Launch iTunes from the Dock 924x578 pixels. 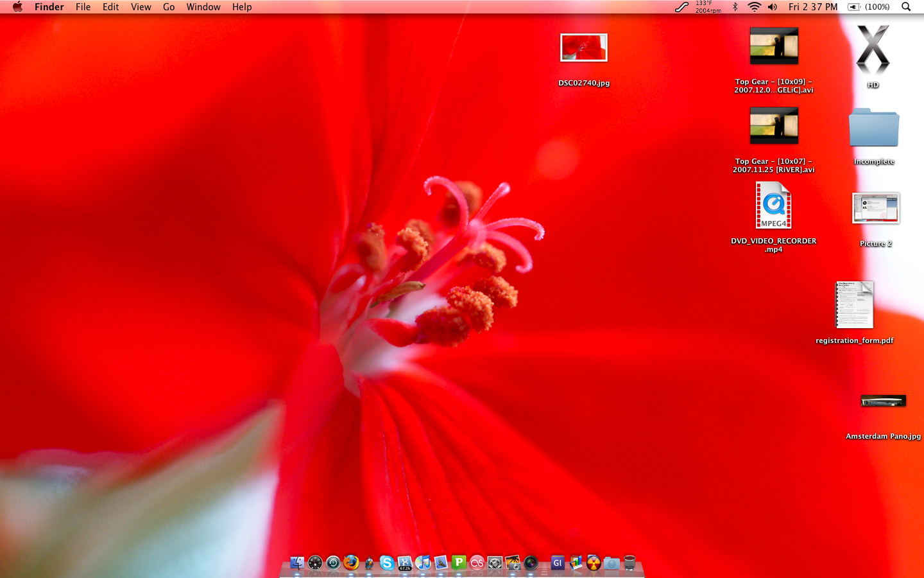[423, 563]
